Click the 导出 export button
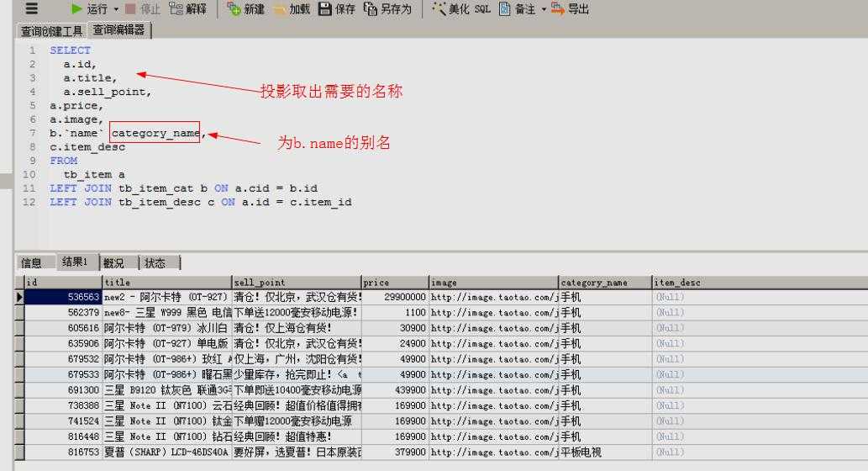 coord(571,9)
